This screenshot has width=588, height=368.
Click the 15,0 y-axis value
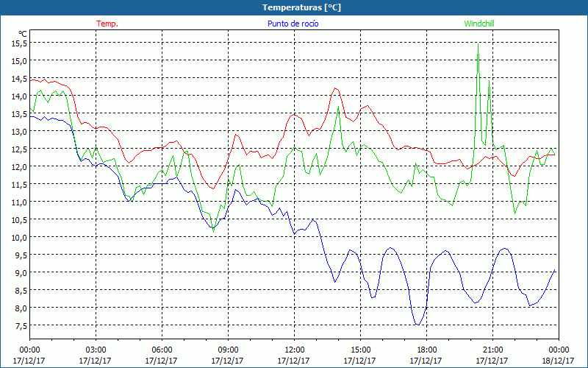tap(20, 61)
